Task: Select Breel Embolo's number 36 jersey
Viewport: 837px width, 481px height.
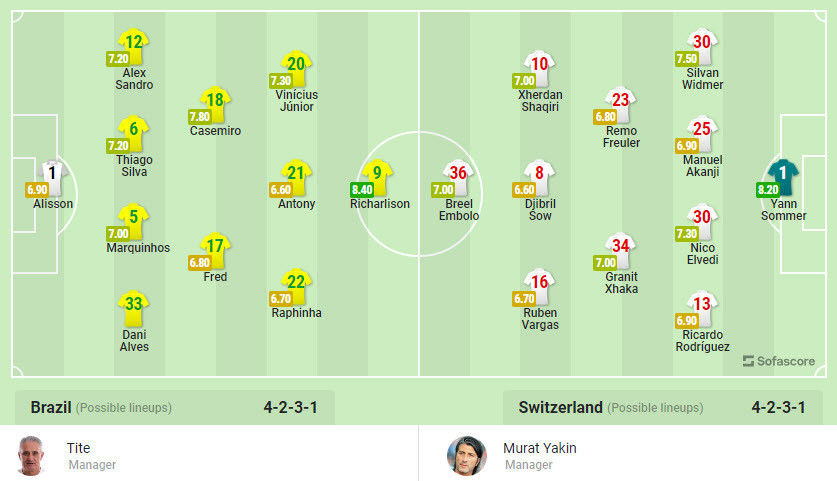Action: coord(458,174)
